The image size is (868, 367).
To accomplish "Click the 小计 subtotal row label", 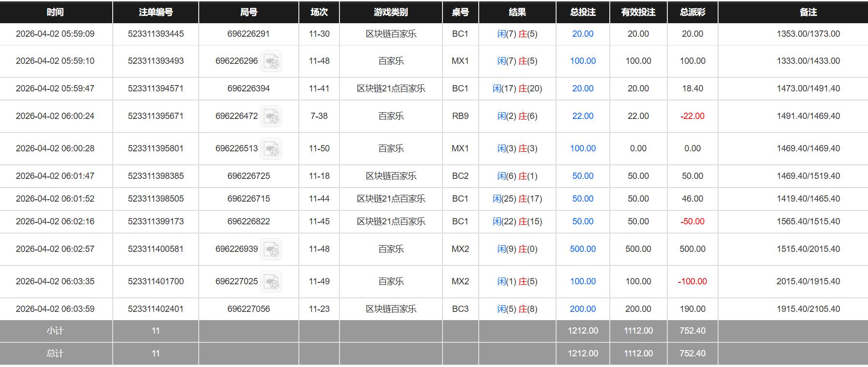I will [55, 331].
